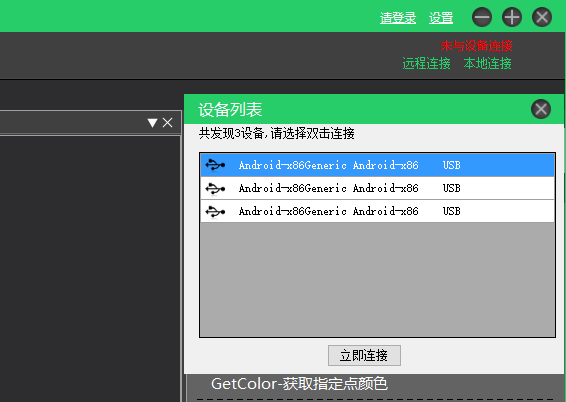The width and height of the screenshot is (566, 402).
Task: Select the second Android-x86 USB device row
Action: point(377,188)
